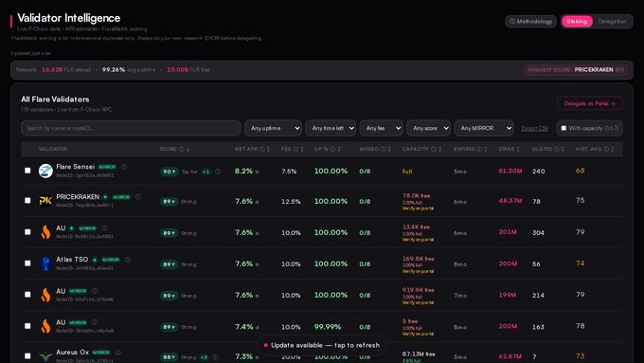
Task: Expand PRICEKRAKEN's 89 score badge
Action: 169,202
